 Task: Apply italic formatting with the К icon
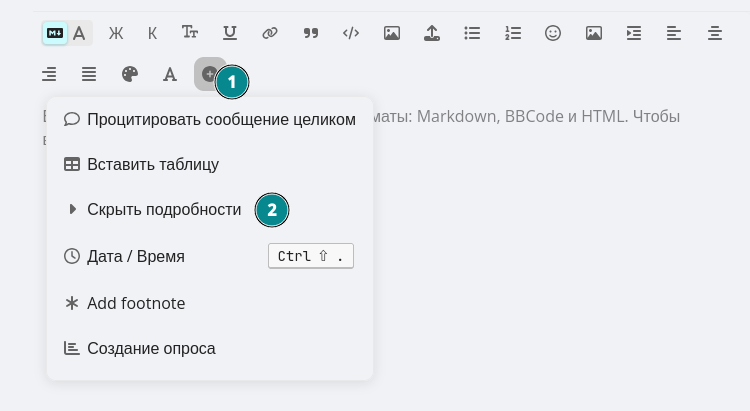[x=152, y=33]
